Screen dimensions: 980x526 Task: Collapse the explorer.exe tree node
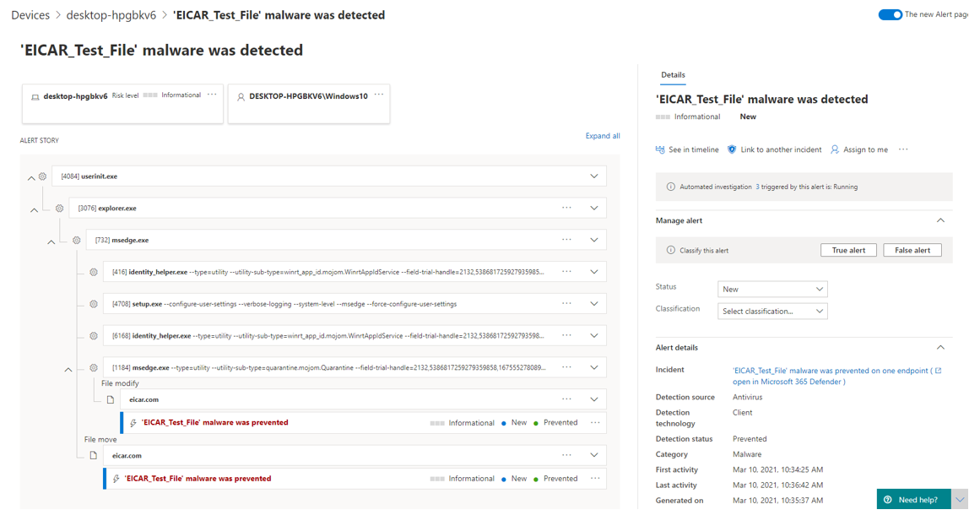(x=35, y=210)
